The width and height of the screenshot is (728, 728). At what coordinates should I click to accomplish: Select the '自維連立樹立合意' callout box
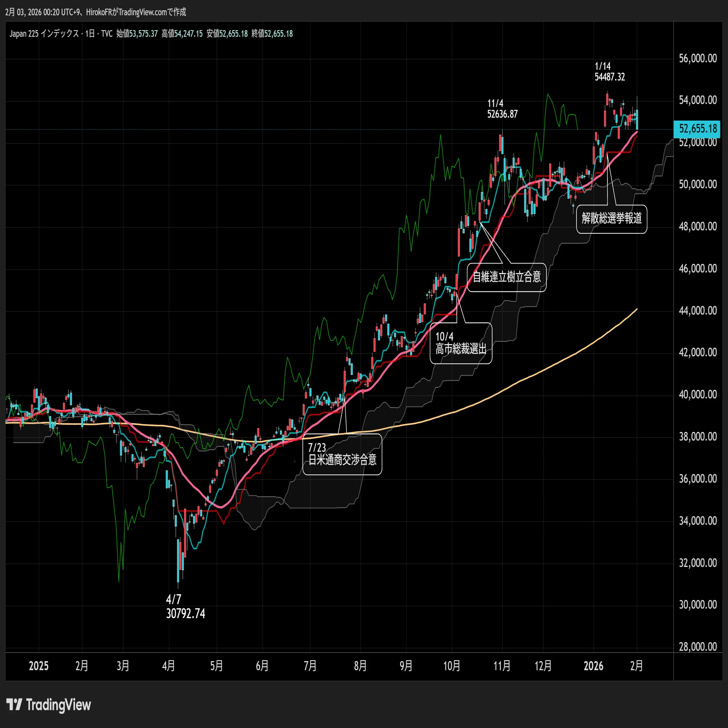pyautogui.click(x=507, y=277)
